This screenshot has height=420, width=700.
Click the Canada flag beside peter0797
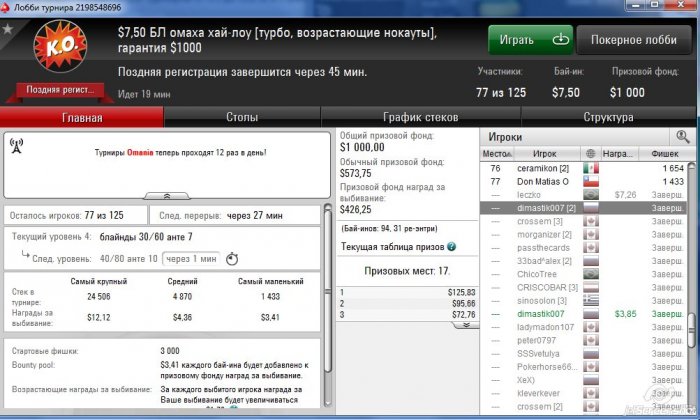591,341
